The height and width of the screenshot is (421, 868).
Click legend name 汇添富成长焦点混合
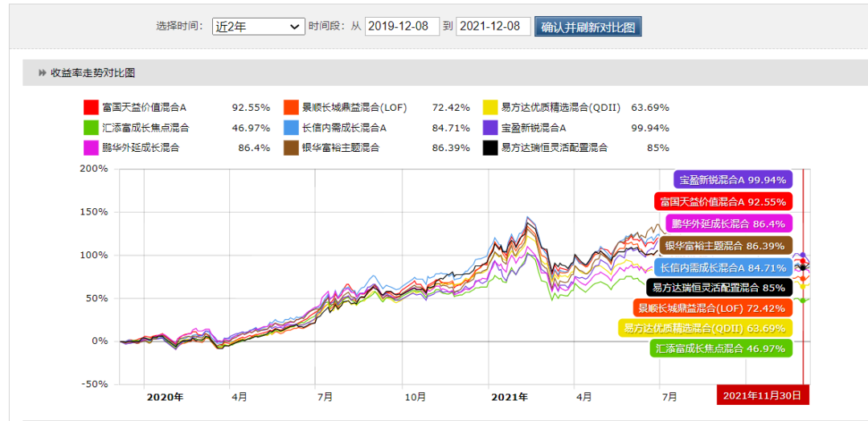145,128
